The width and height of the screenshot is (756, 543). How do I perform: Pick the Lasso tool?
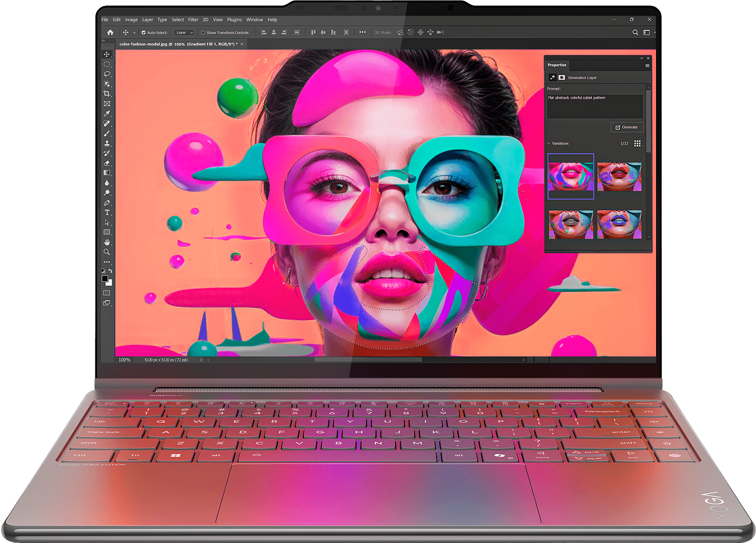pos(107,74)
